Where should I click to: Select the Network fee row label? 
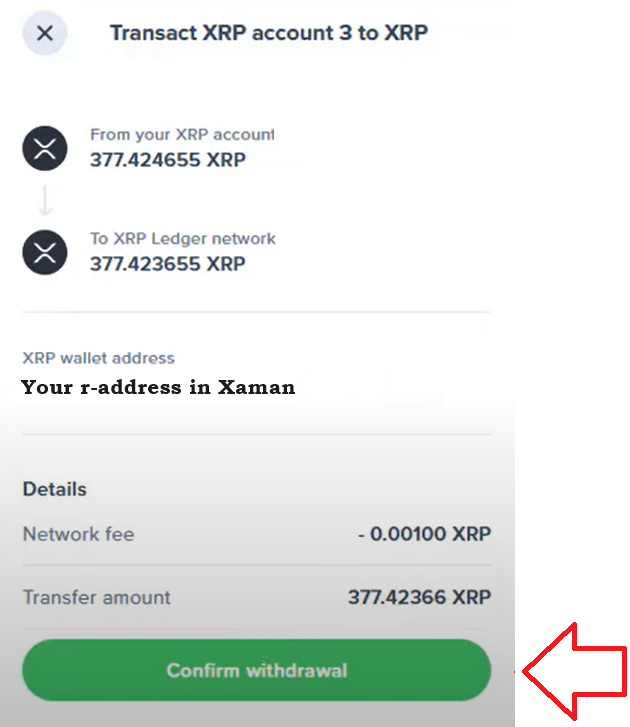tap(78, 534)
